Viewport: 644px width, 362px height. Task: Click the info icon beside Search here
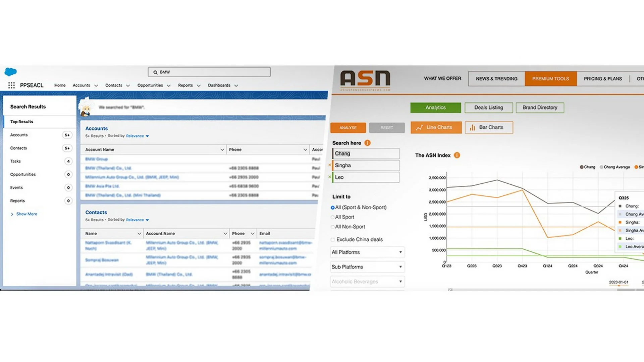click(368, 143)
